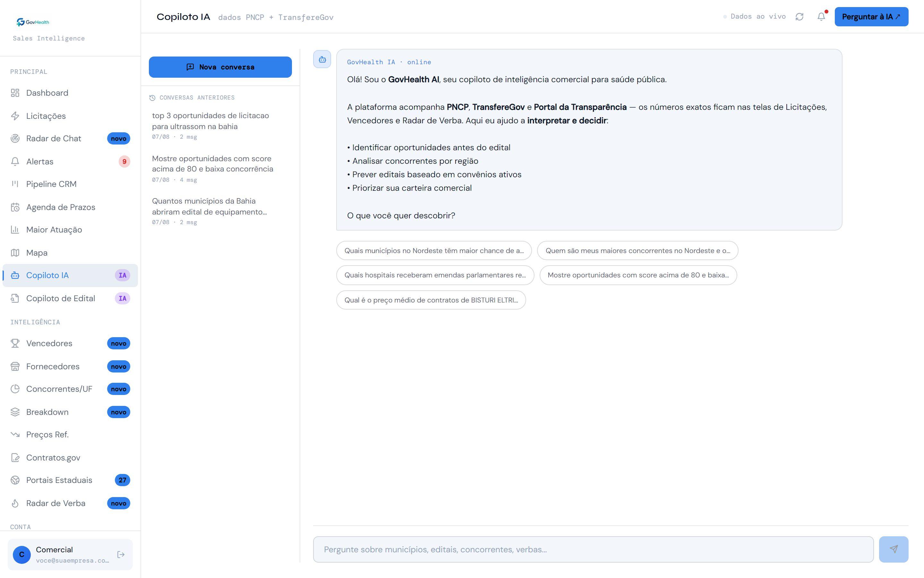The image size is (924, 578).
Task: Open Maior Atuação page
Action: click(x=70, y=230)
